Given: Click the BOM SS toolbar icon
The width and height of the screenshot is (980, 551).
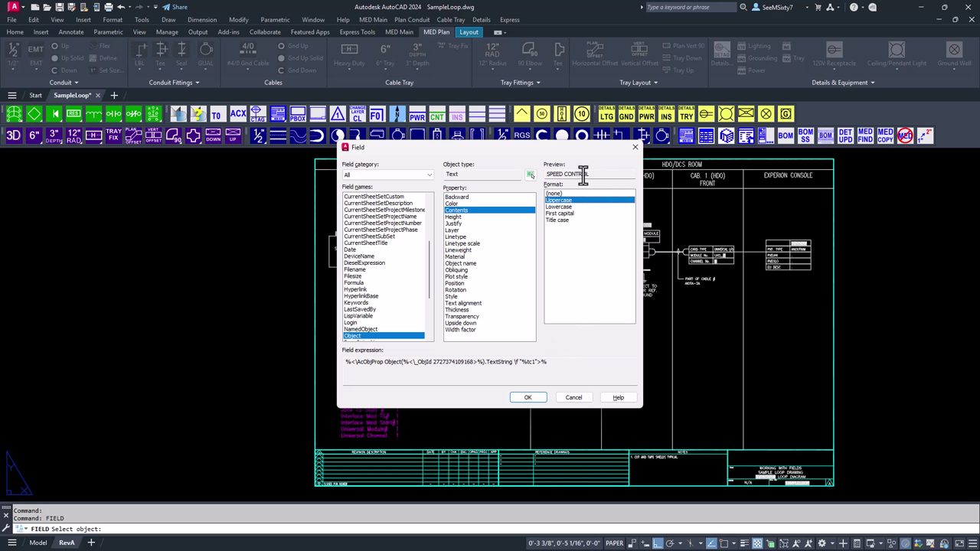Looking at the screenshot, I should click(x=805, y=135).
